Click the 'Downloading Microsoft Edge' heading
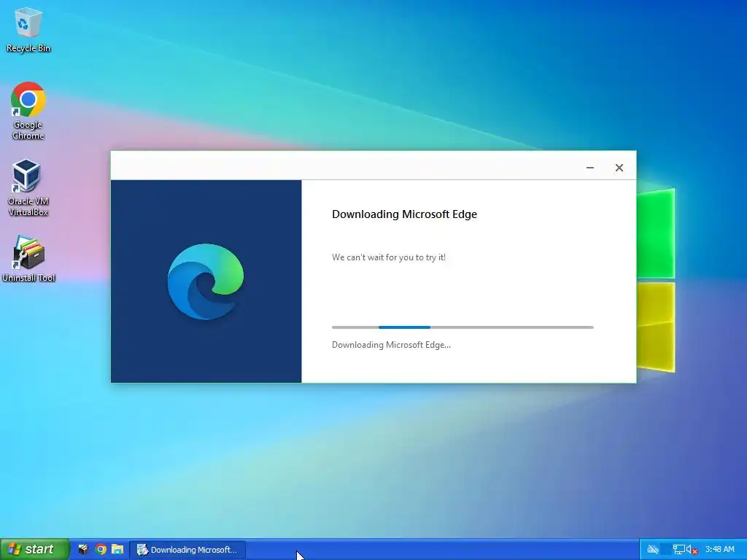This screenshot has width=747, height=560. coord(404,214)
